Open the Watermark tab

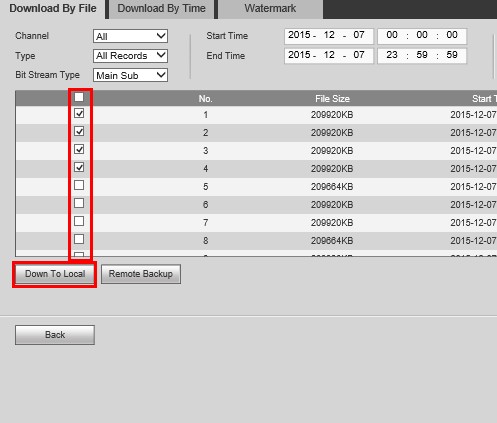click(x=270, y=9)
